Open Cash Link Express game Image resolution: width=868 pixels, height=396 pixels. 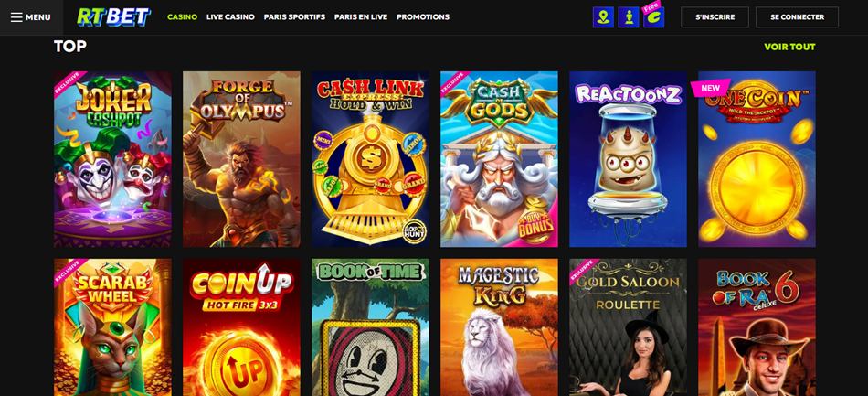(370, 159)
